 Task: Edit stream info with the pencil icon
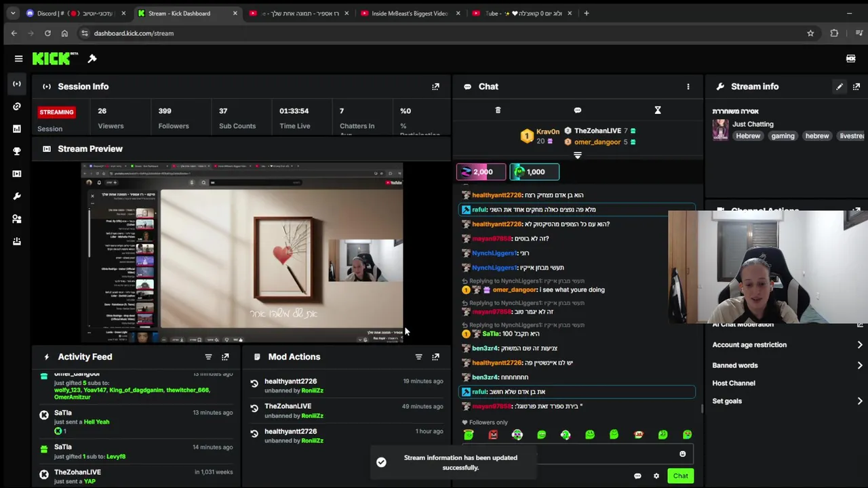840,87
